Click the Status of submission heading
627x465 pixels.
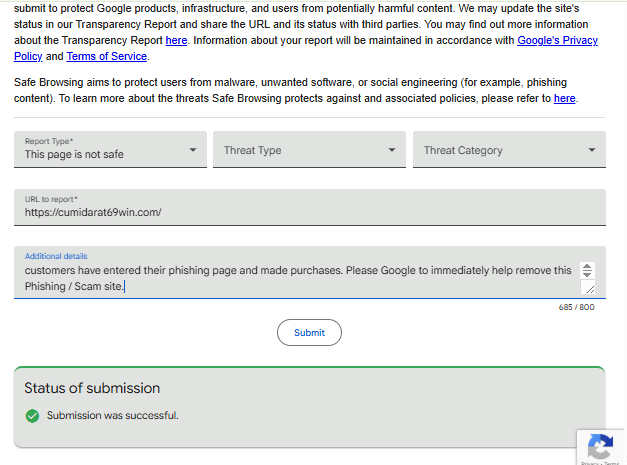click(x=92, y=388)
